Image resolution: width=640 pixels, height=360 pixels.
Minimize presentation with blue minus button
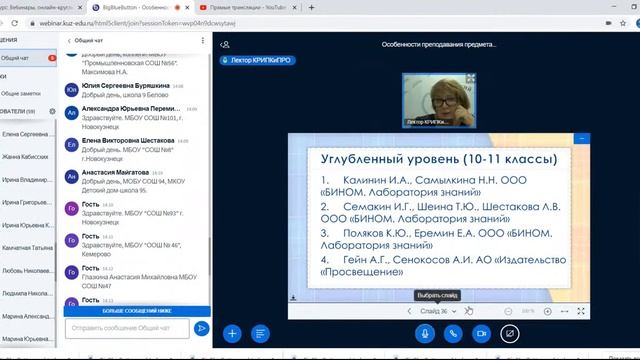click(x=582, y=139)
